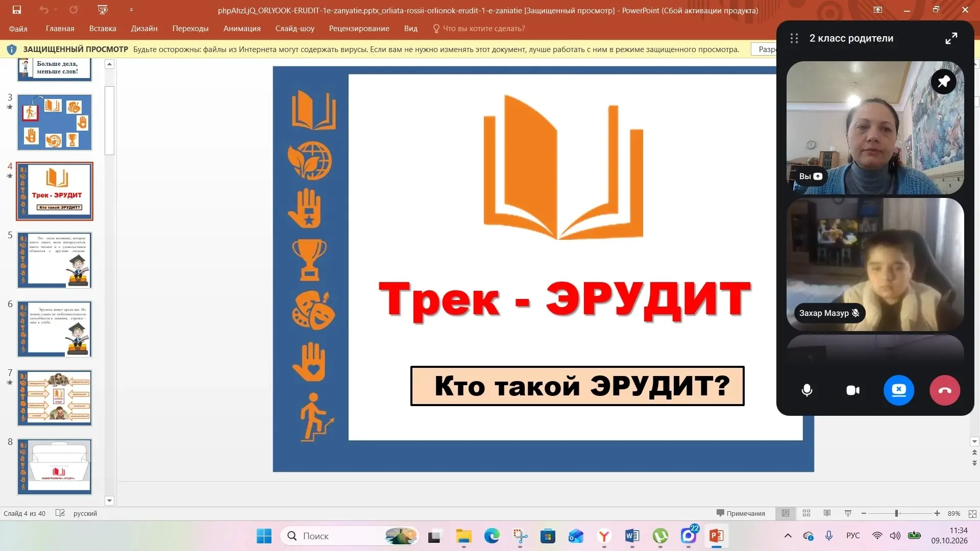Toggle the microphone in the call window
The width and height of the screenshot is (980, 551).
(x=806, y=390)
